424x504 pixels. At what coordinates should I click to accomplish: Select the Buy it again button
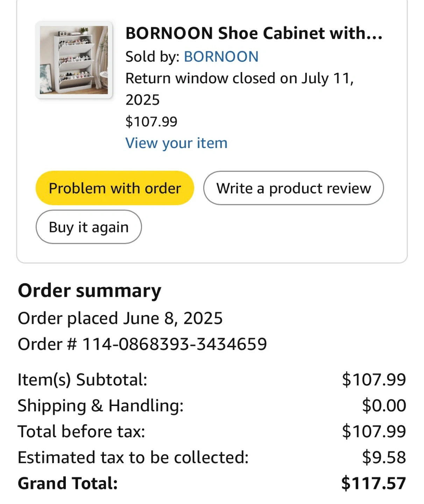tap(89, 227)
